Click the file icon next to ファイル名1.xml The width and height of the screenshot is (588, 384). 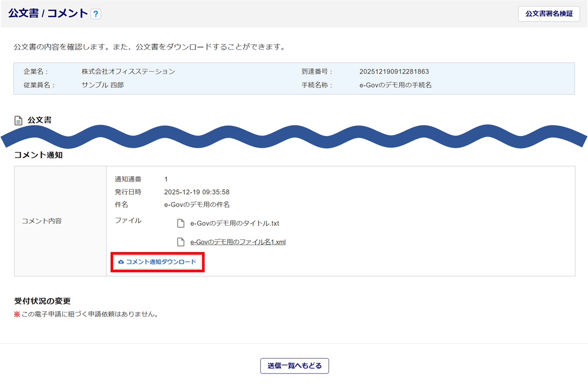pos(181,242)
